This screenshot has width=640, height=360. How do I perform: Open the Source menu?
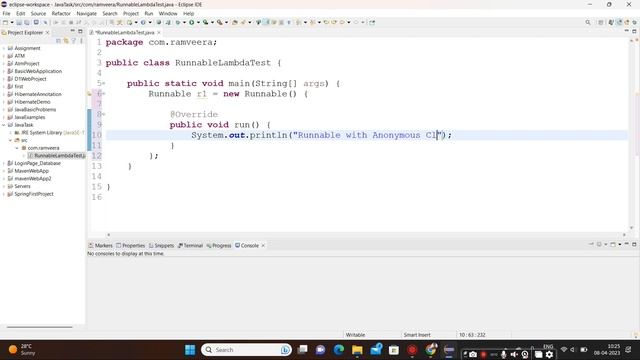pos(38,13)
